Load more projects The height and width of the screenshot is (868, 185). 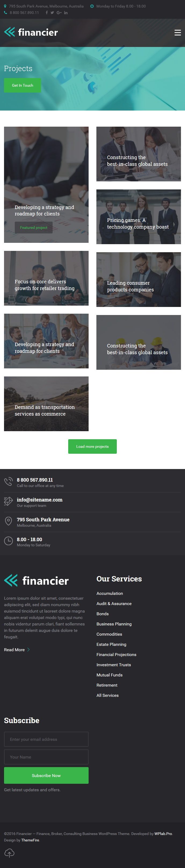click(x=92, y=446)
